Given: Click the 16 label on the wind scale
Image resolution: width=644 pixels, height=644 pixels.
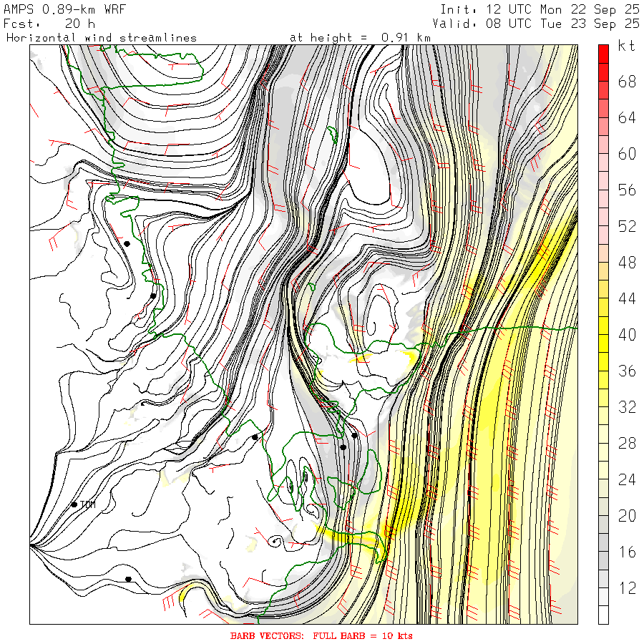Looking at the screenshot, I should coord(627,552).
